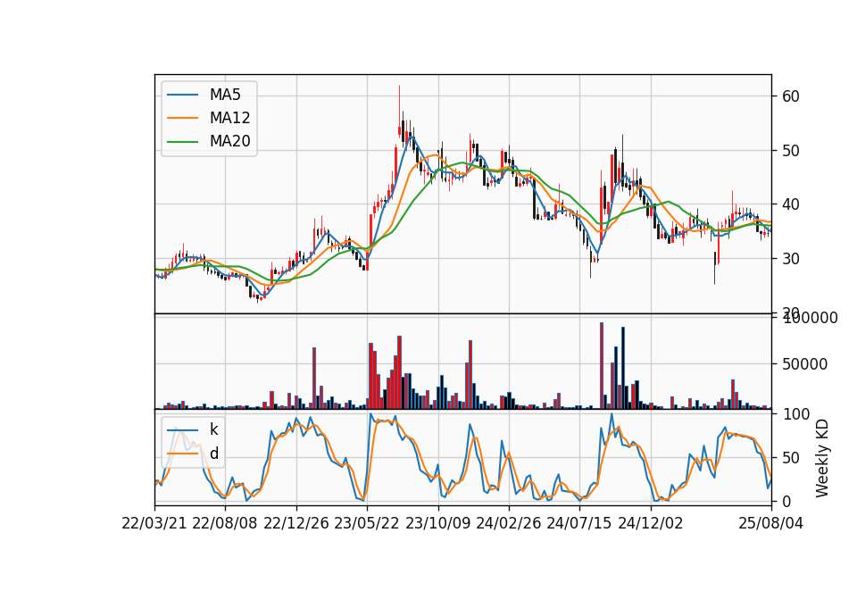Click the tallest volume bar near 100000
857x616 pixels.
[602, 366]
